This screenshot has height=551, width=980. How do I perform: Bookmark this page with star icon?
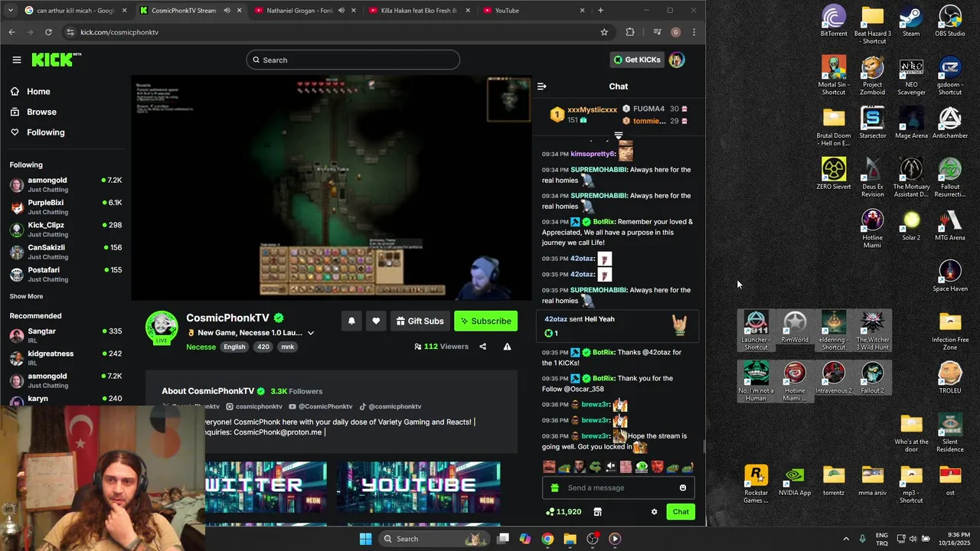pos(604,32)
